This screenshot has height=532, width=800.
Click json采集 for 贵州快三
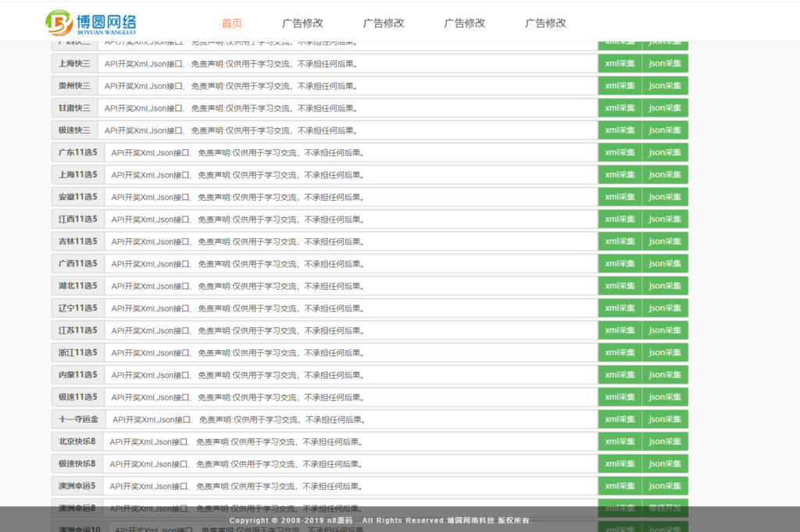coord(665,86)
